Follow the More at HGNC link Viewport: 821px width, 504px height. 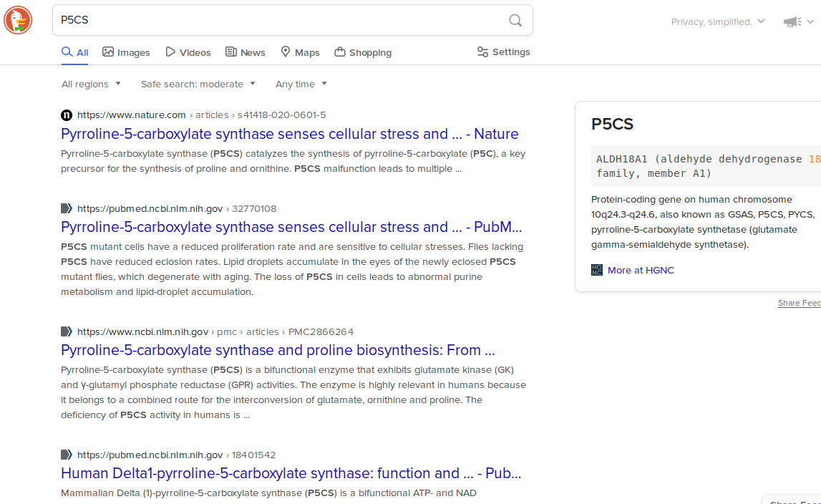point(641,271)
